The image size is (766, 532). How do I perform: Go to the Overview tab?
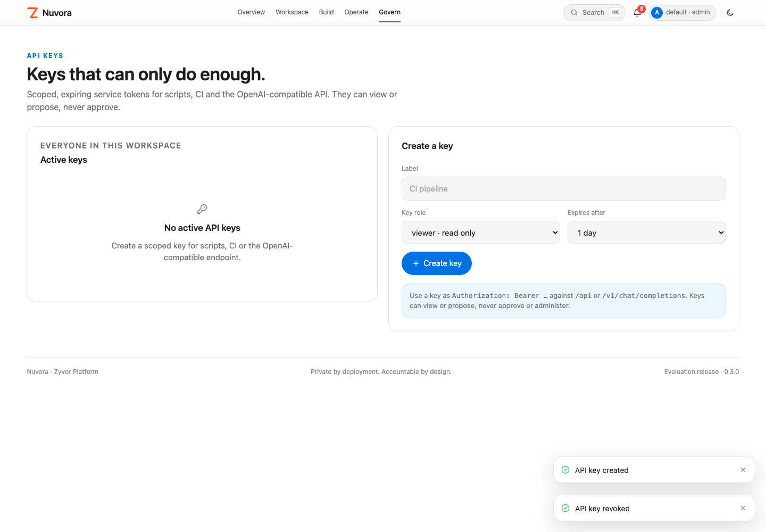[251, 12]
